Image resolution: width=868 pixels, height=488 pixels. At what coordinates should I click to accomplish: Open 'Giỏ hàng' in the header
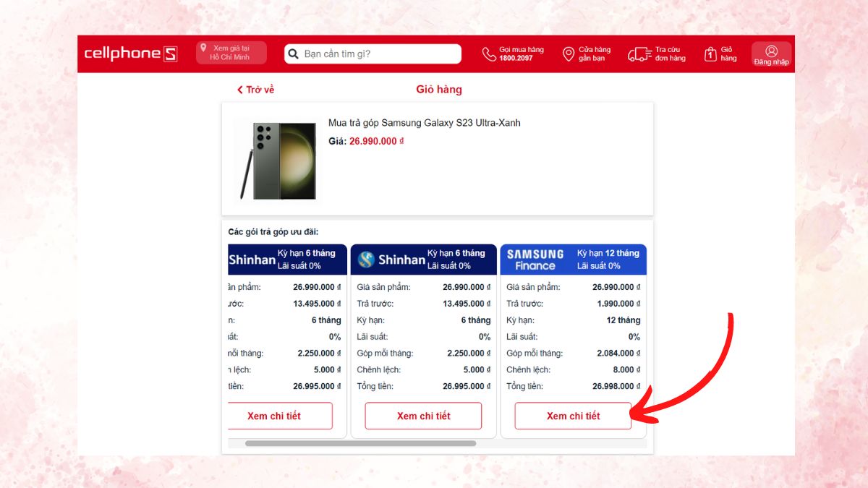coord(721,53)
